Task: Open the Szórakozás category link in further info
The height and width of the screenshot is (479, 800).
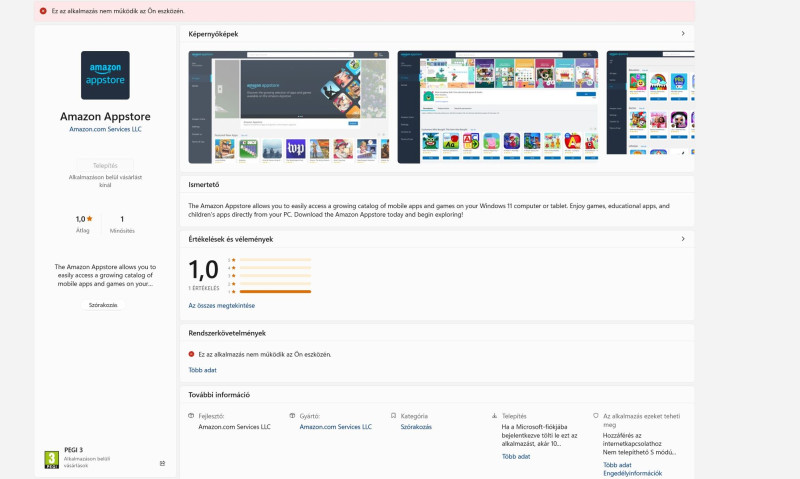Action: tap(416, 427)
